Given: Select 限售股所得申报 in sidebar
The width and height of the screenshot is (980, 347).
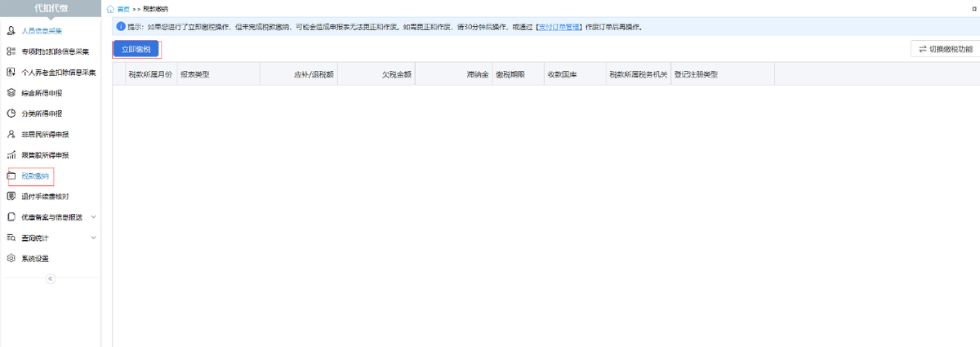Looking at the screenshot, I should (44, 155).
